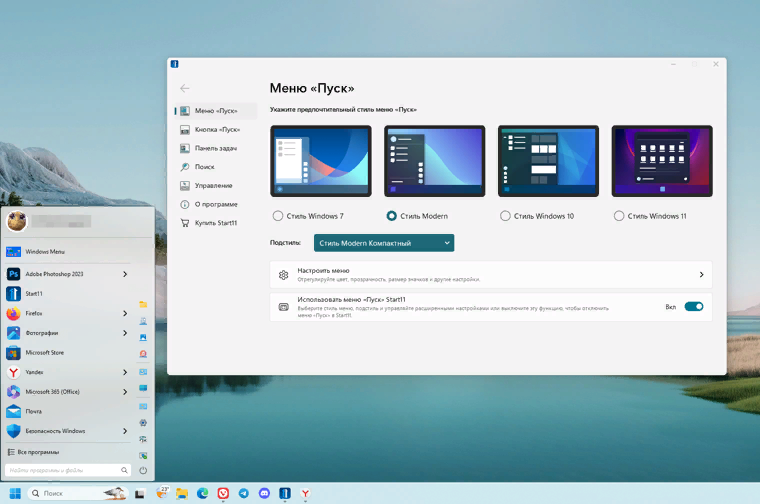Choose the Windows 7 style preview thumbnail
This screenshot has height=504, width=760.
pos(321,161)
